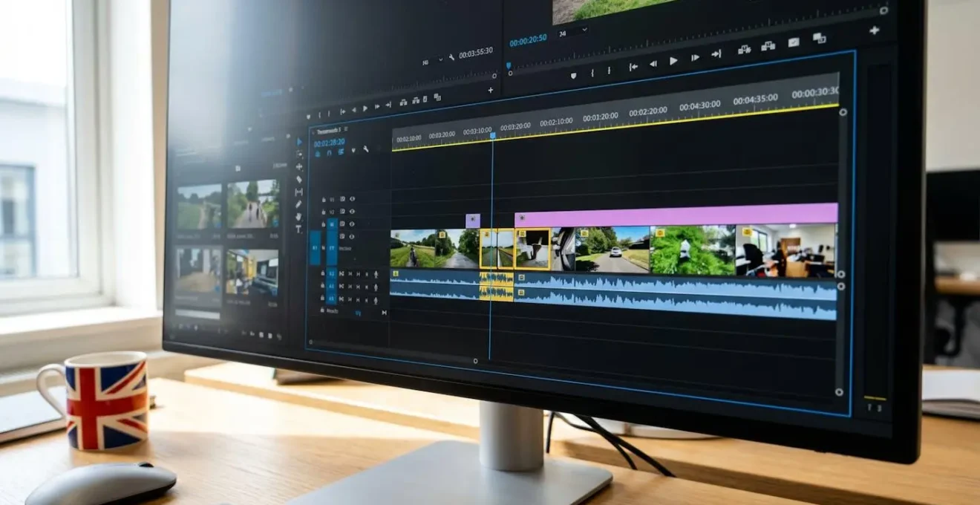Screen dimensions: 980x505
Task: Click the Extract button in Program monitor
Action: 768,46
